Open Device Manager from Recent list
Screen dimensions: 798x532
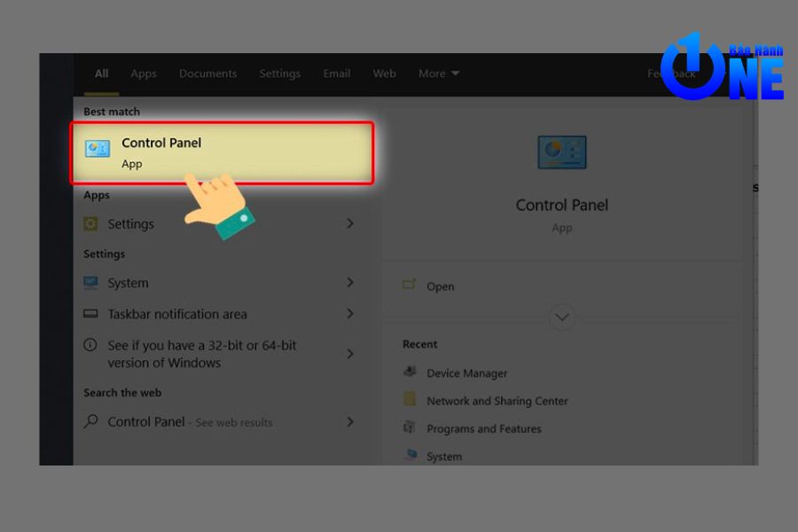466,373
